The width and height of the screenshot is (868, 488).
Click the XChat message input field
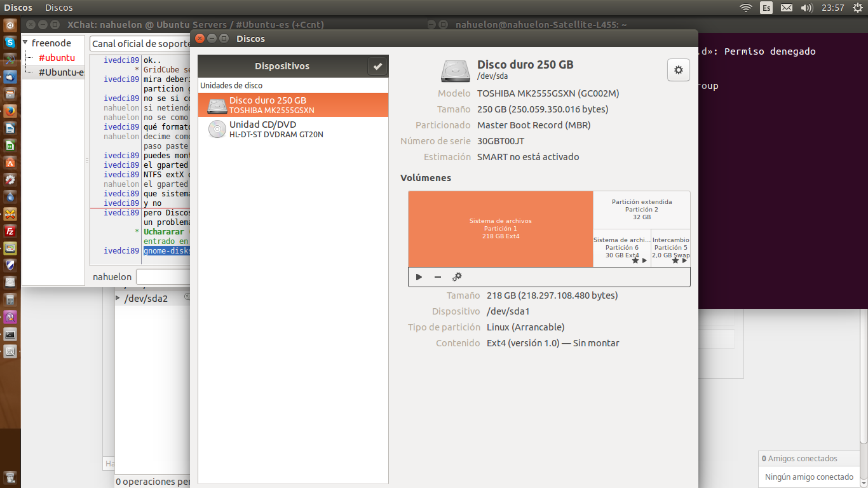click(163, 277)
